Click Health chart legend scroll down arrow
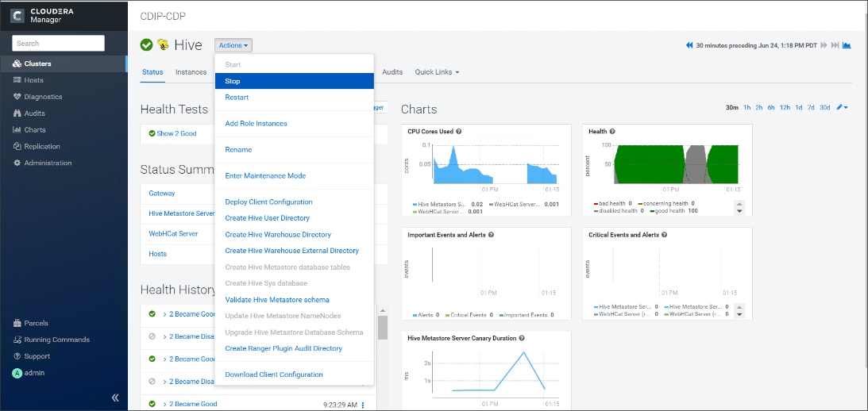 click(739, 211)
